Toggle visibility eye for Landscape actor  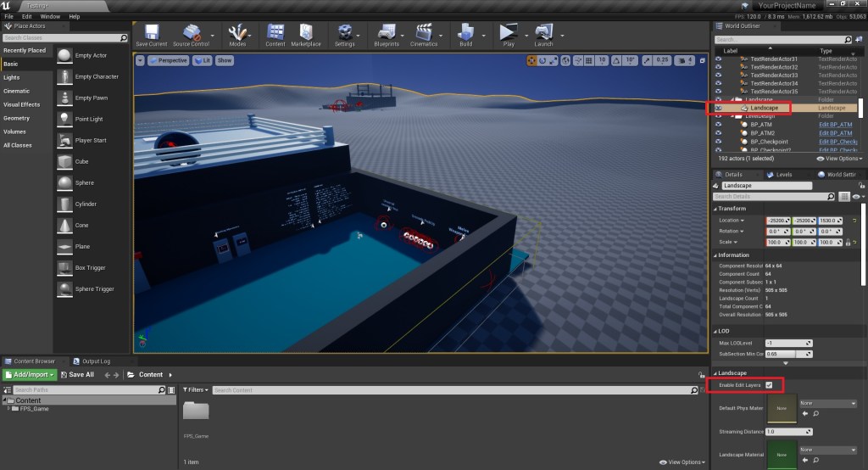pos(718,108)
